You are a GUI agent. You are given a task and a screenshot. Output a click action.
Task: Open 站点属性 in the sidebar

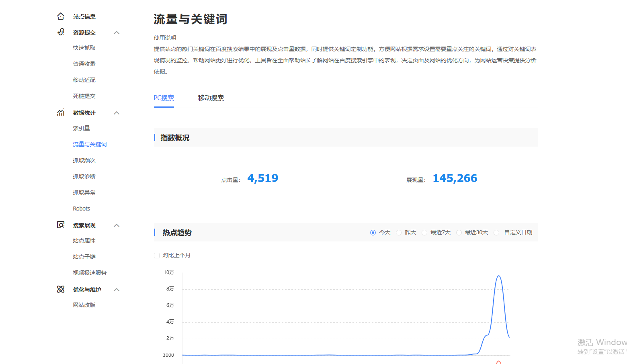(84, 241)
